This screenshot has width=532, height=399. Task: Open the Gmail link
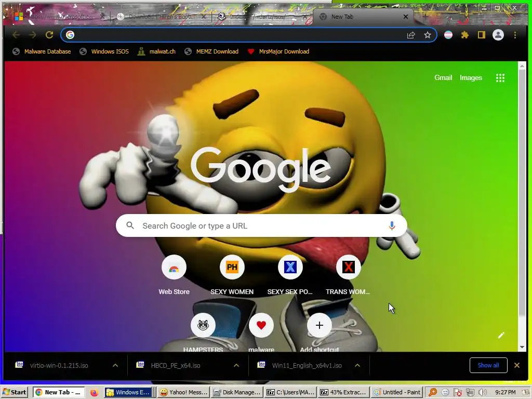click(443, 78)
